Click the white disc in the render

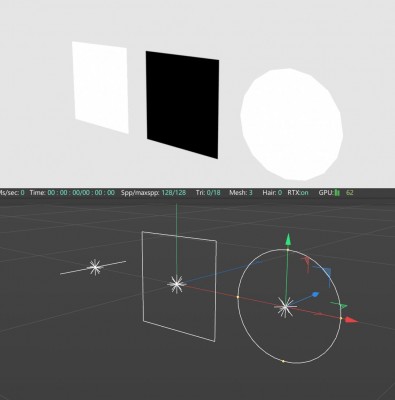tap(292, 124)
